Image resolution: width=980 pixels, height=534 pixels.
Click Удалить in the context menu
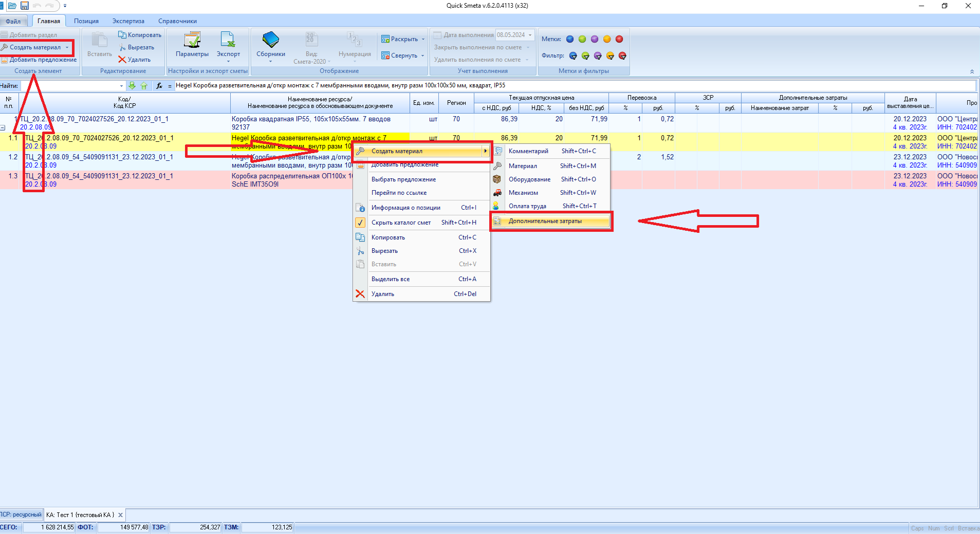click(x=421, y=294)
